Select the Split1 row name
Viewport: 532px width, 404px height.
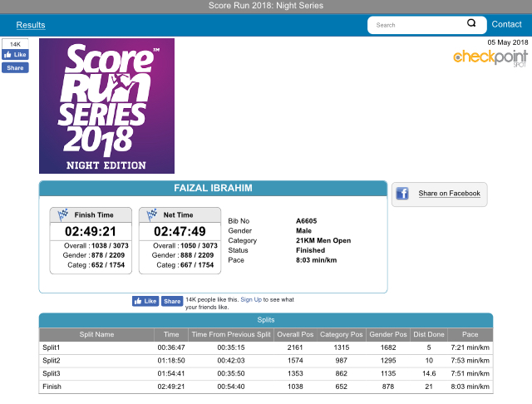(x=52, y=347)
